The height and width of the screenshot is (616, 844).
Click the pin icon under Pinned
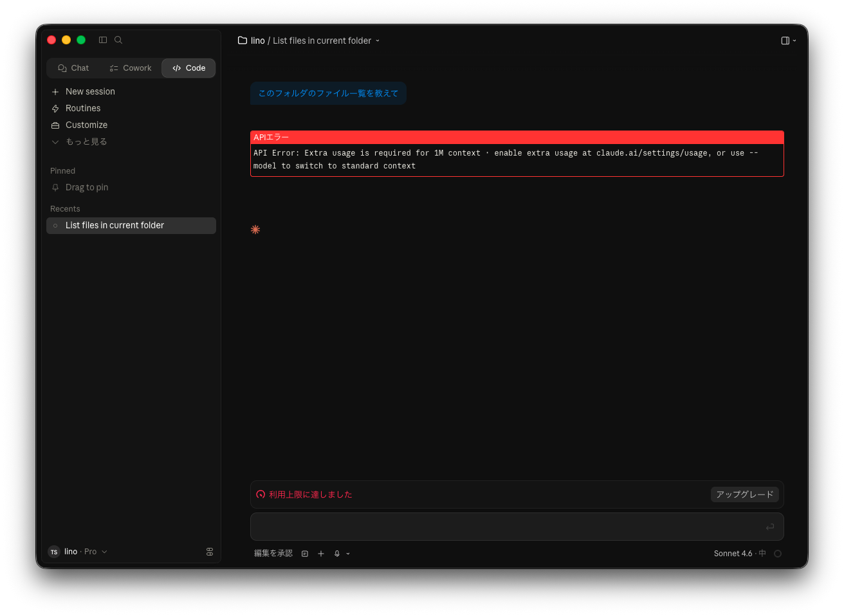click(55, 188)
